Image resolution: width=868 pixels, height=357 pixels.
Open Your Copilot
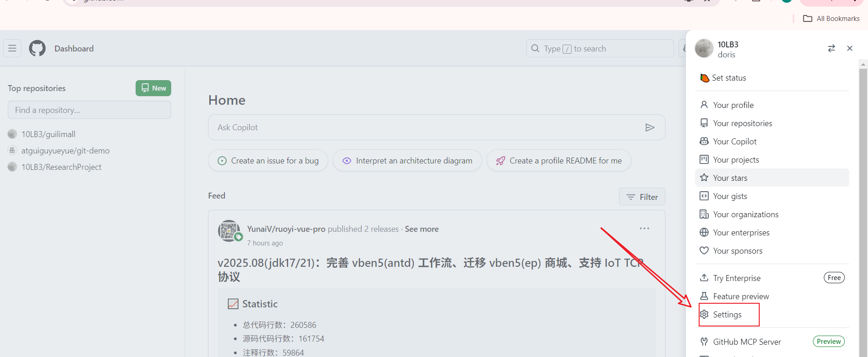(772, 142)
